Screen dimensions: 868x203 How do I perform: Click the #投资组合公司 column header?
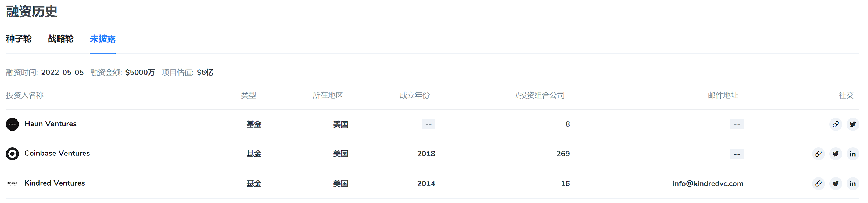(x=539, y=95)
